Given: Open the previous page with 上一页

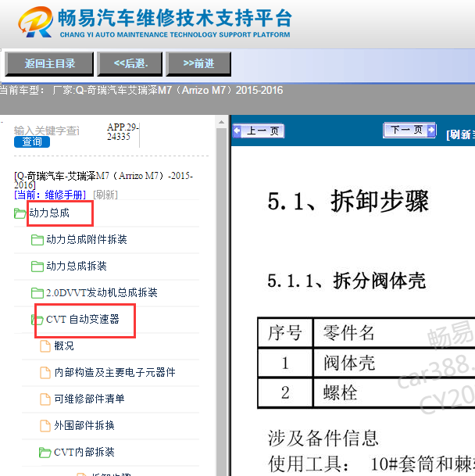Looking at the screenshot, I should pyautogui.click(x=259, y=131).
